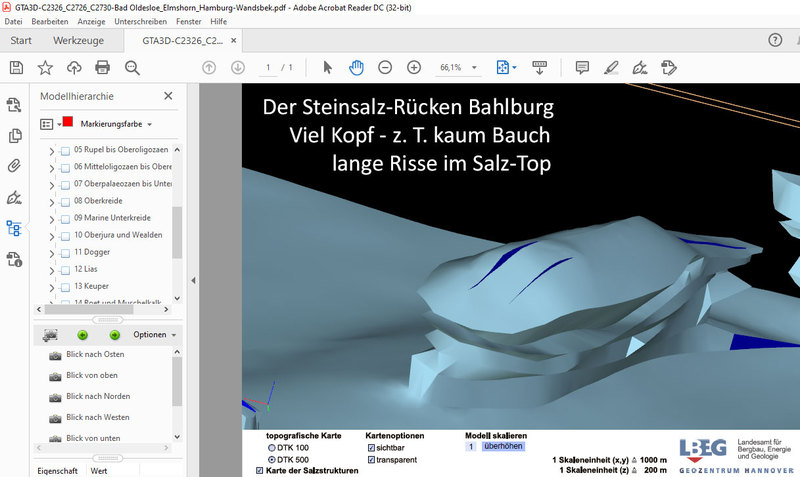Image resolution: width=800 pixels, height=477 pixels.
Task: Click the Save file icon
Action: (16, 67)
